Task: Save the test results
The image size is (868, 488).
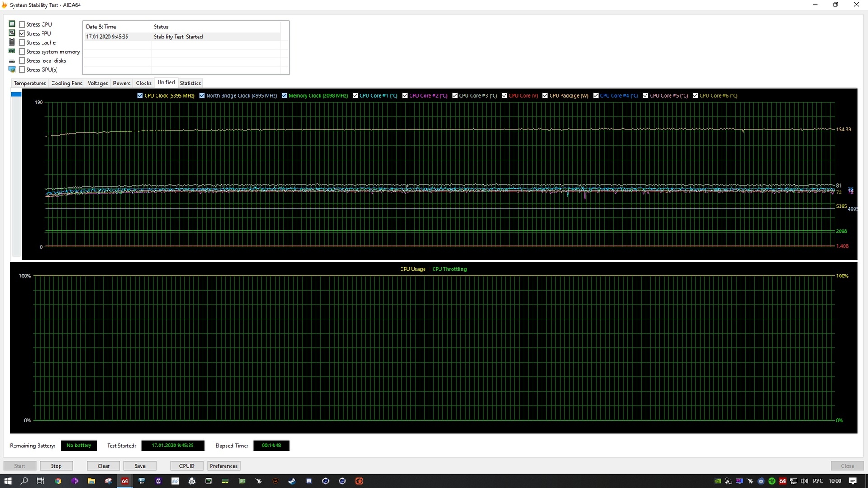Action: point(140,466)
